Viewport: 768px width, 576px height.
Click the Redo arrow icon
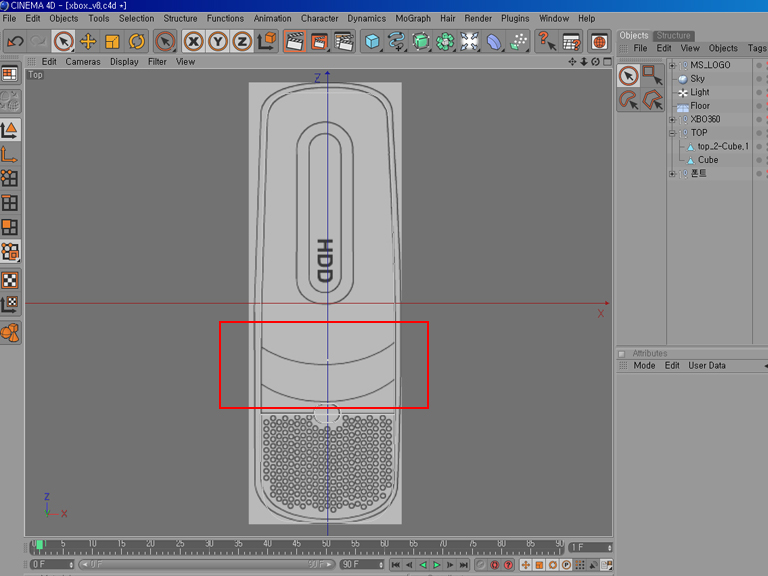[x=38, y=42]
